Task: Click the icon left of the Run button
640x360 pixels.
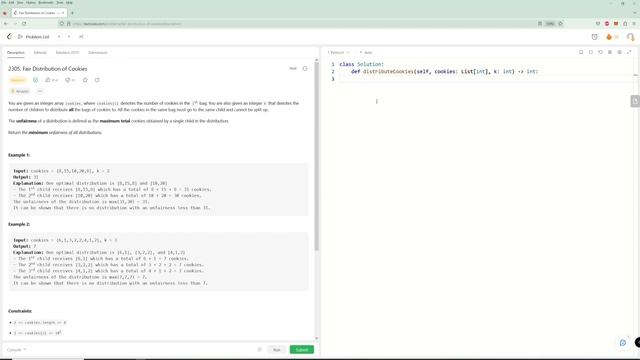Action: point(259,350)
